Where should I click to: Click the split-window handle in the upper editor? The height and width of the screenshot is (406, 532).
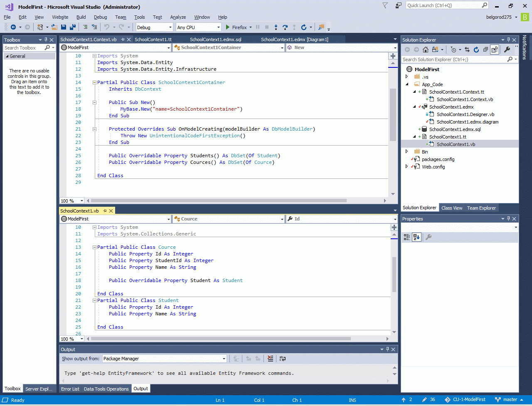tap(393, 56)
